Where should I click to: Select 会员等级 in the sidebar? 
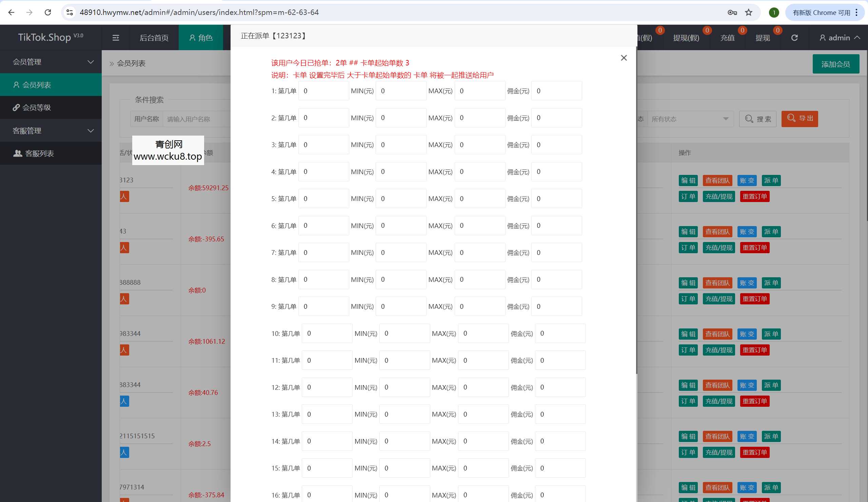(37, 107)
